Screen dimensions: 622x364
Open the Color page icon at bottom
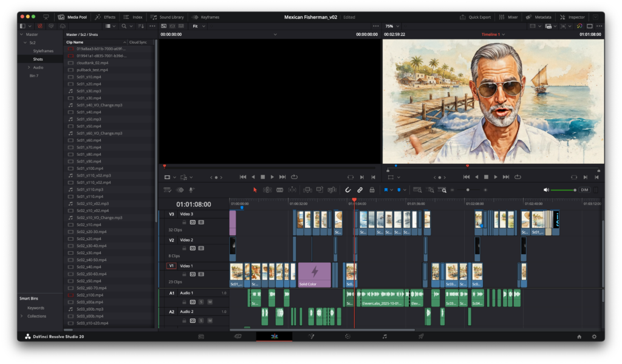click(347, 337)
